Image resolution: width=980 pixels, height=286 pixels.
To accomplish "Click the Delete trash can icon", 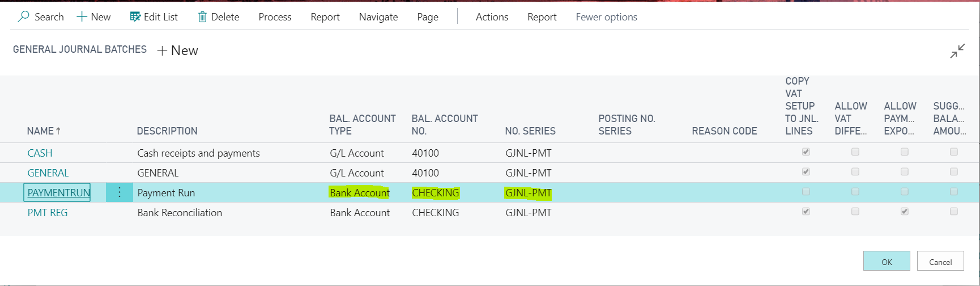I will pos(202,17).
